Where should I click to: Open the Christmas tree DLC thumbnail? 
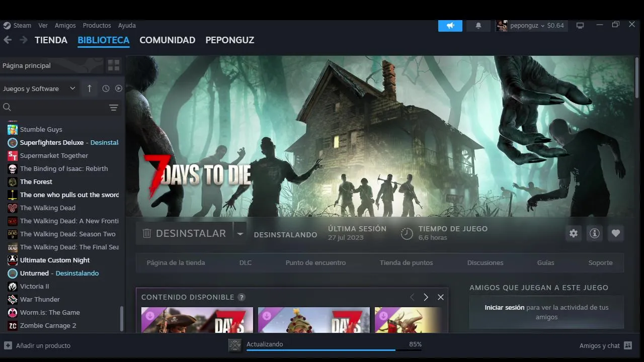coord(314,320)
